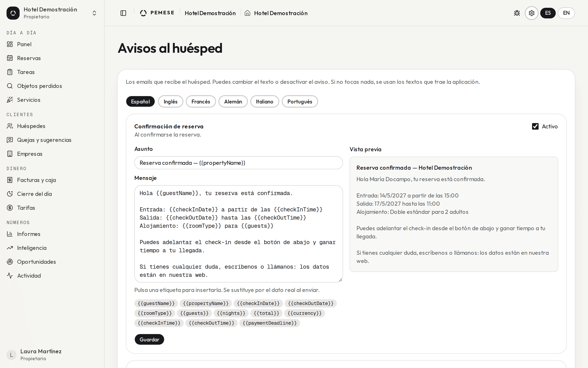Insert the {{checkOutTime}} tag chip
Screen dimensions: 588x368
click(x=211, y=323)
